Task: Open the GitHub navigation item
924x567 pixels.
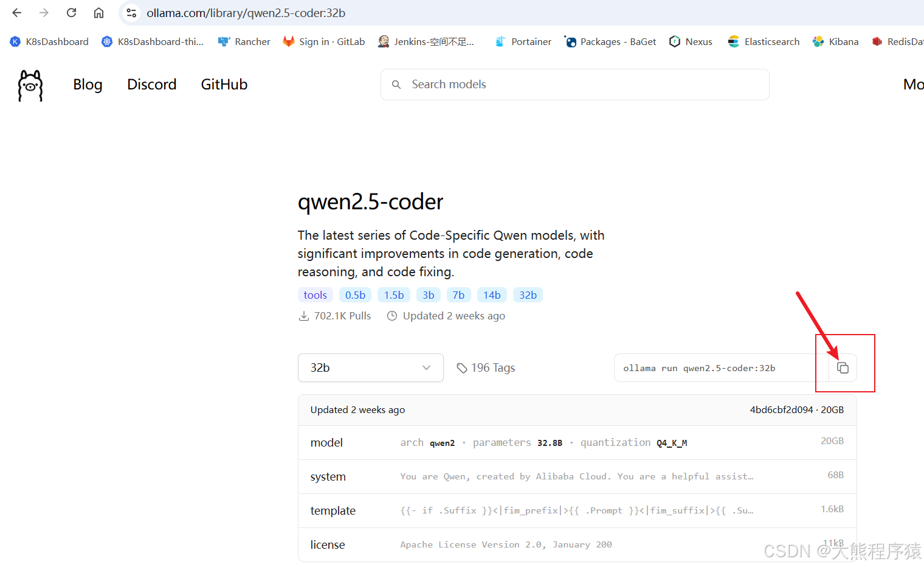Action: pos(224,85)
